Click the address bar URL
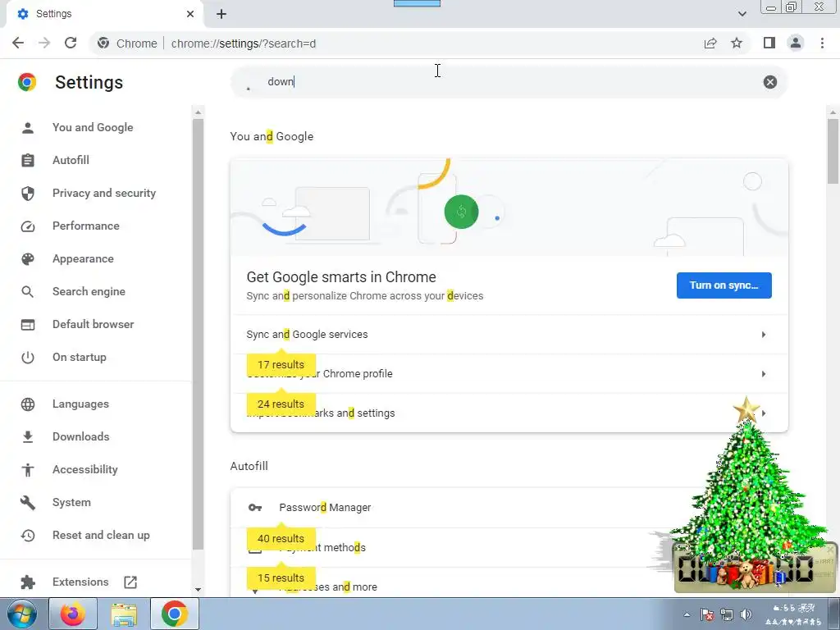The height and width of the screenshot is (630, 840). click(x=243, y=43)
